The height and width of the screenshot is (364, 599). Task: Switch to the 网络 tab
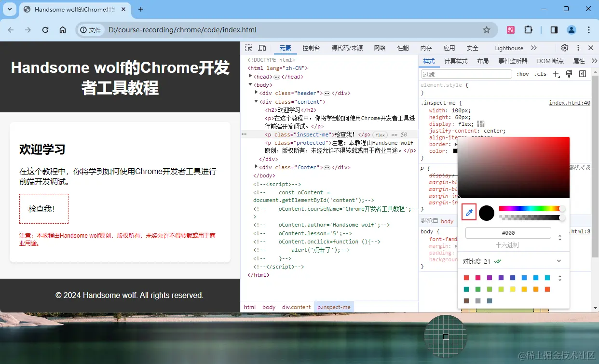[x=380, y=48]
